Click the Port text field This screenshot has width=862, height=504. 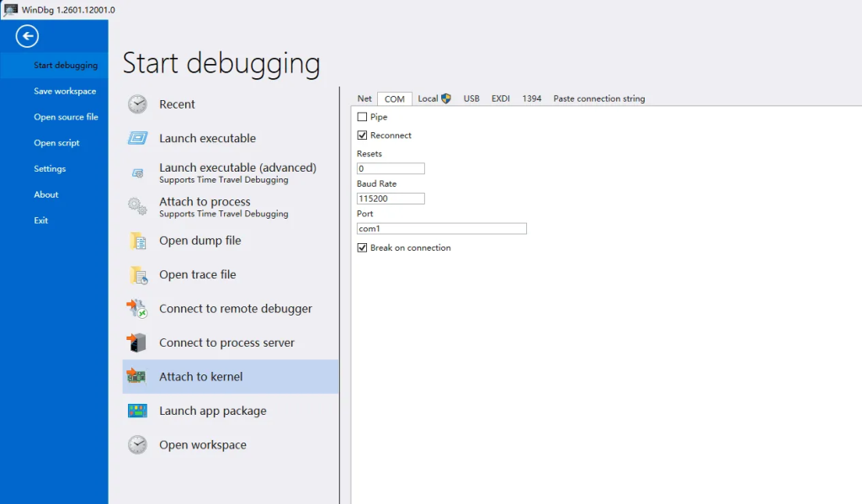pos(441,229)
